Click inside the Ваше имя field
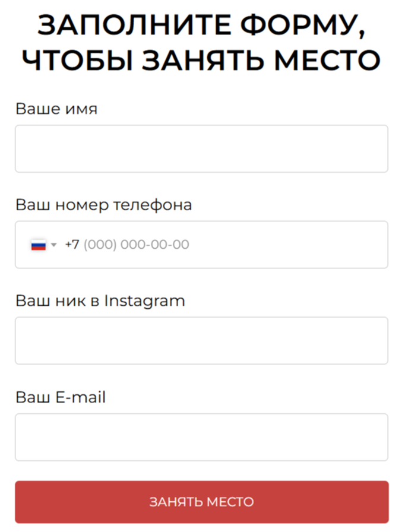 (202, 148)
